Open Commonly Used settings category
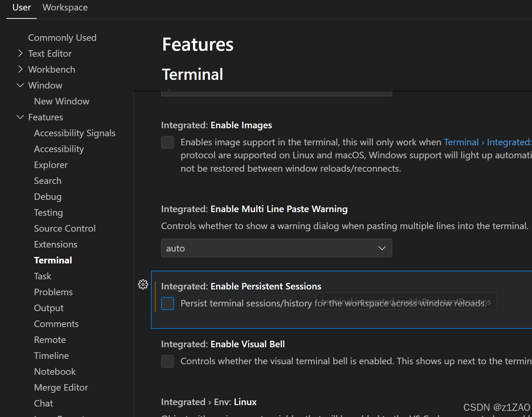Image resolution: width=532 pixels, height=417 pixels. coord(62,38)
